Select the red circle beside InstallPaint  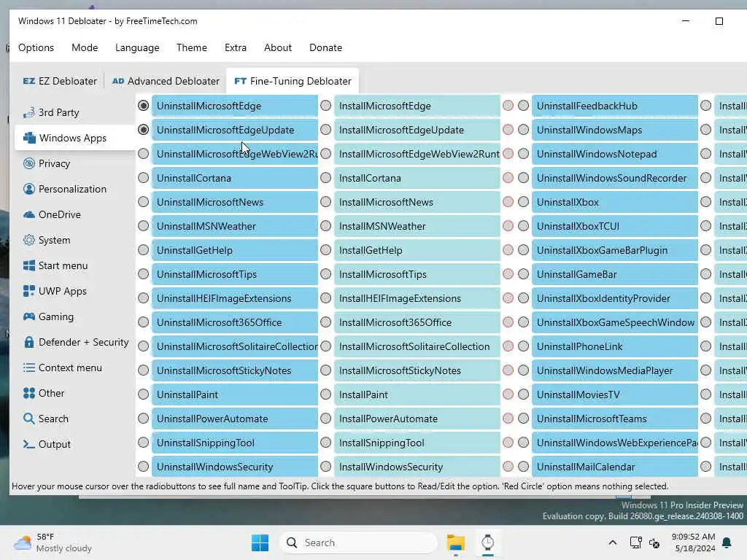508,394
